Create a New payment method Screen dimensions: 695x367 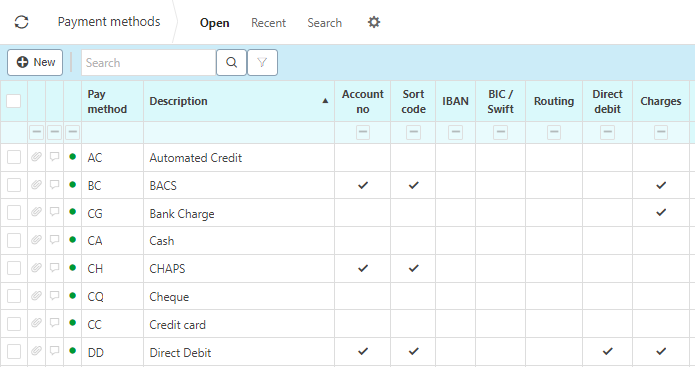(x=35, y=62)
